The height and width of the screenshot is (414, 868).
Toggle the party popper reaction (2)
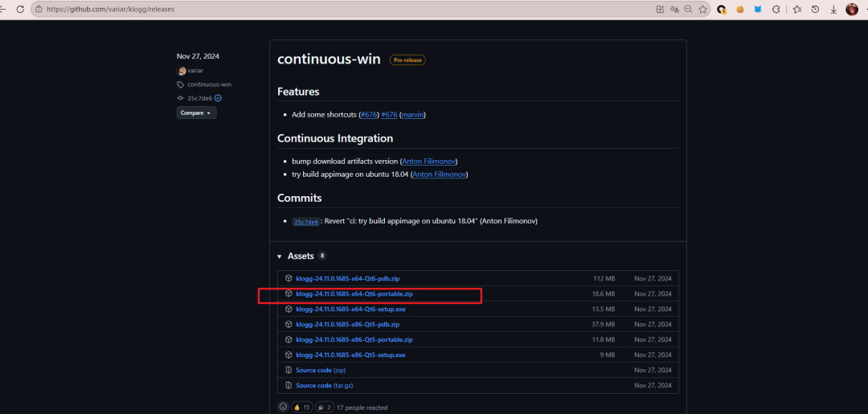click(325, 407)
